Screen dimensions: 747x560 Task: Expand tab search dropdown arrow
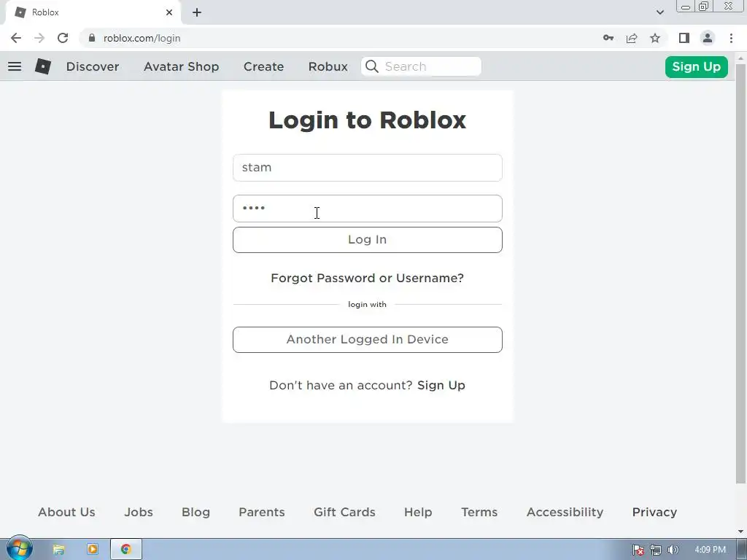659,12
